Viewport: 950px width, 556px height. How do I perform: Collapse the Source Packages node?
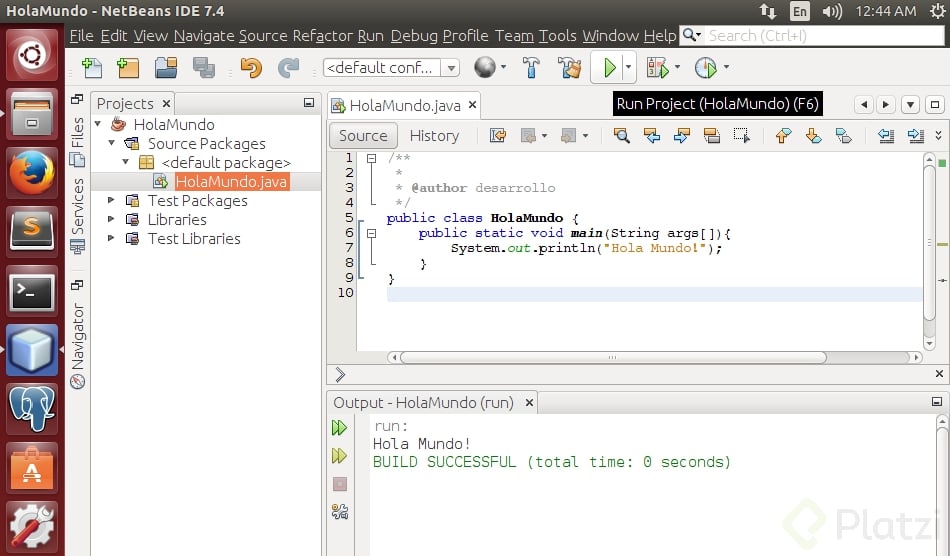coord(111,143)
